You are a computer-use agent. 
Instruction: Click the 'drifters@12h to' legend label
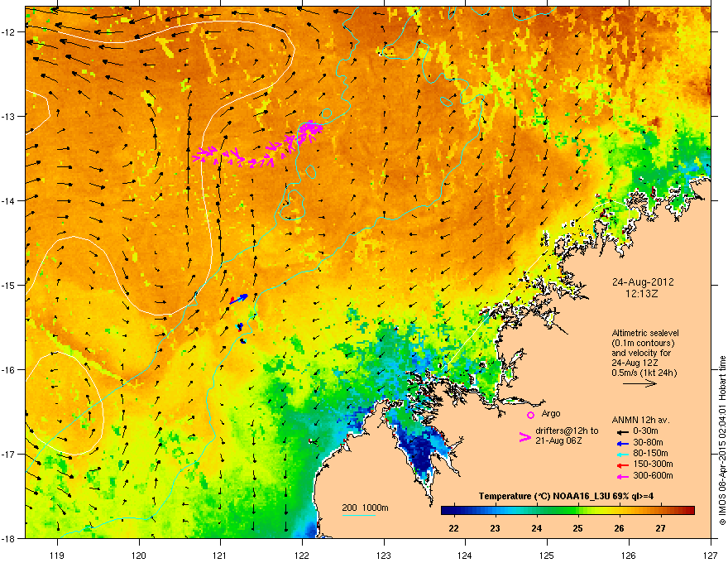click(x=567, y=431)
